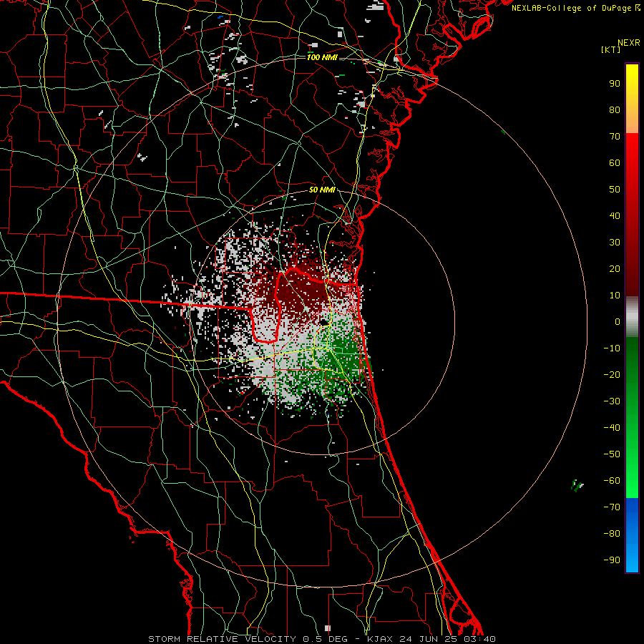This screenshot has width=644, height=644.
Task: Click the positive 20 scale value
Action: pos(615,268)
